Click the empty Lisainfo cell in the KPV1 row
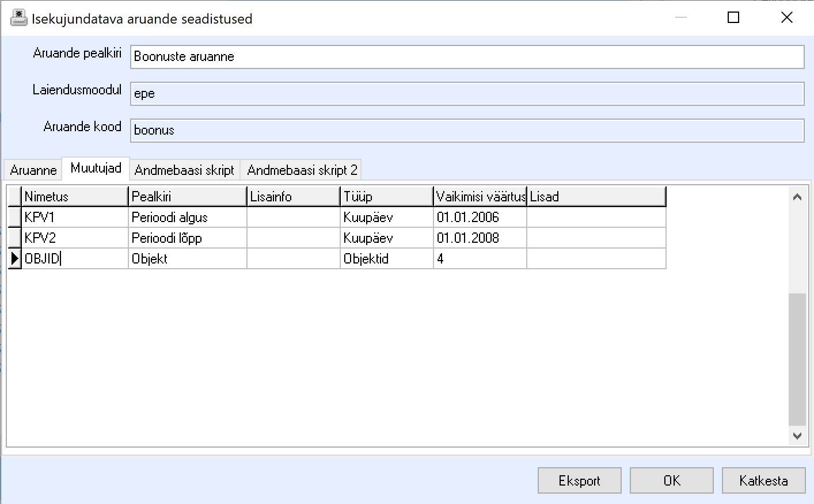This screenshot has height=504, width=814. [294, 217]
